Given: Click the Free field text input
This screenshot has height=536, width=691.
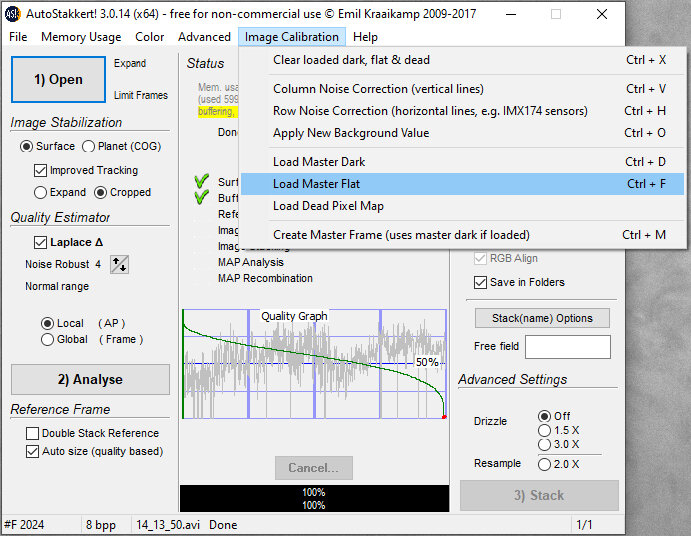Looking at the screenshot, I should click(x=568, y=347).
